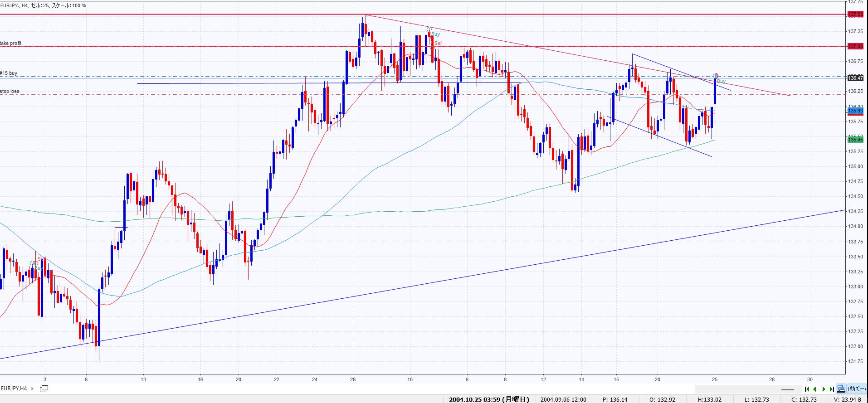The image size is (868, 403).
Task: Click the blue 135.93 moving average tag
Action: (855, 110)
